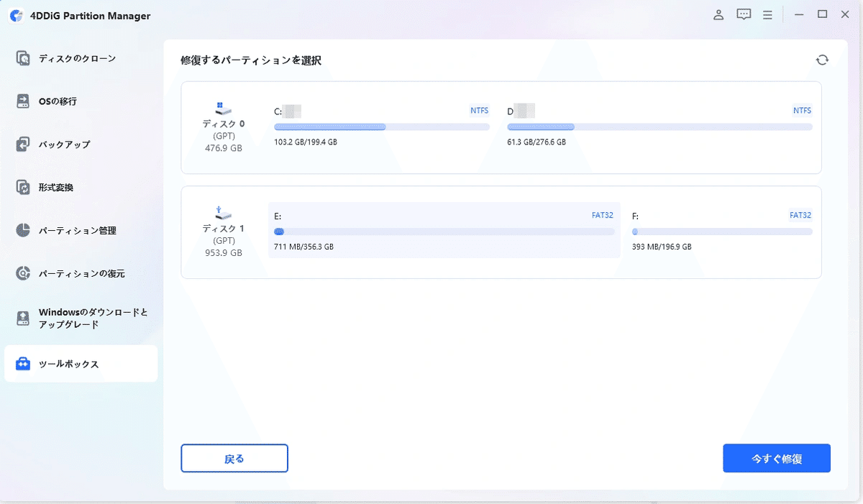Select partition C: for repair
Viewport: 863px width, 504px height.
381,127
